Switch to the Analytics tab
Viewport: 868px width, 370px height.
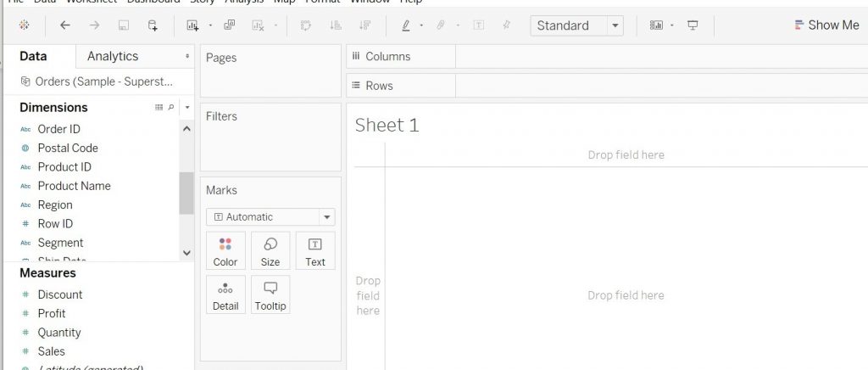tap(113, 56)
